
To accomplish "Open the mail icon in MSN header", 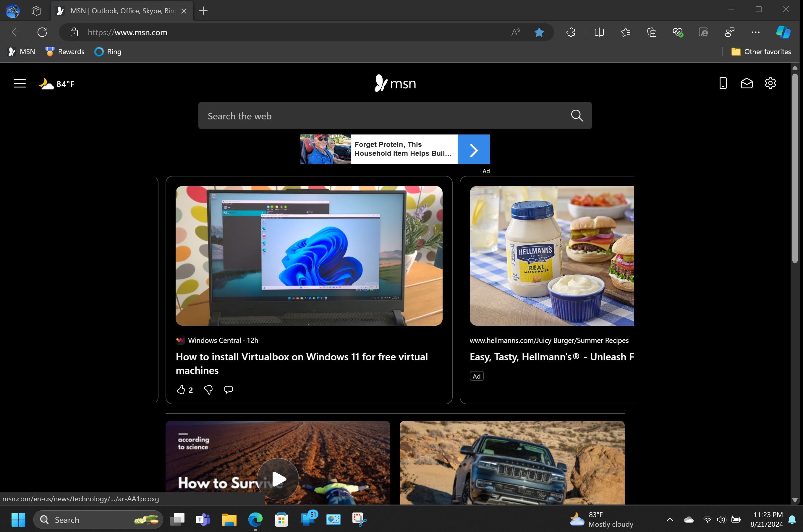I will [747, 83].
